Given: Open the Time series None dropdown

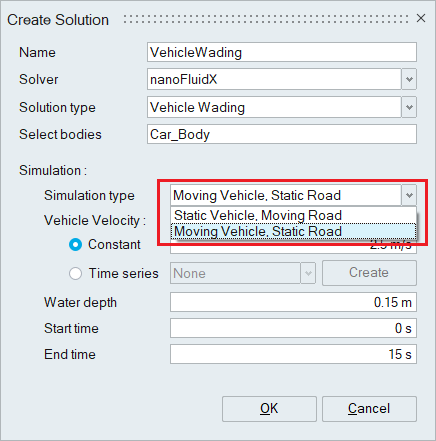Looking at the screenshot, I should tap(243, 273).
